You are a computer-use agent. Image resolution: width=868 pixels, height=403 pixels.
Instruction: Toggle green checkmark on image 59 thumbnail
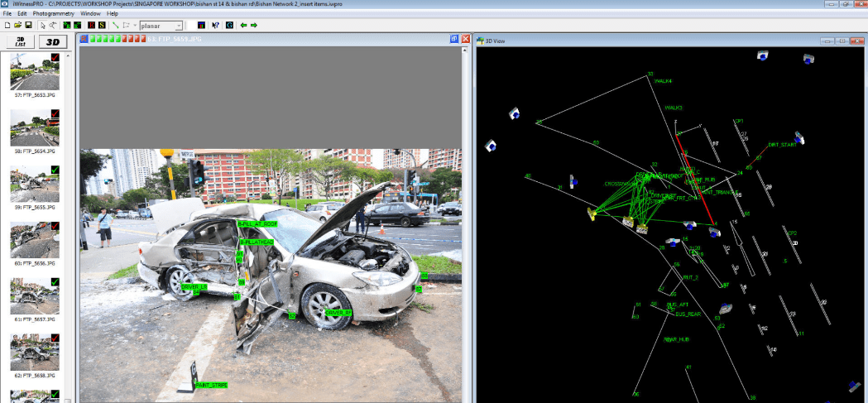click(x=55, y=170)
